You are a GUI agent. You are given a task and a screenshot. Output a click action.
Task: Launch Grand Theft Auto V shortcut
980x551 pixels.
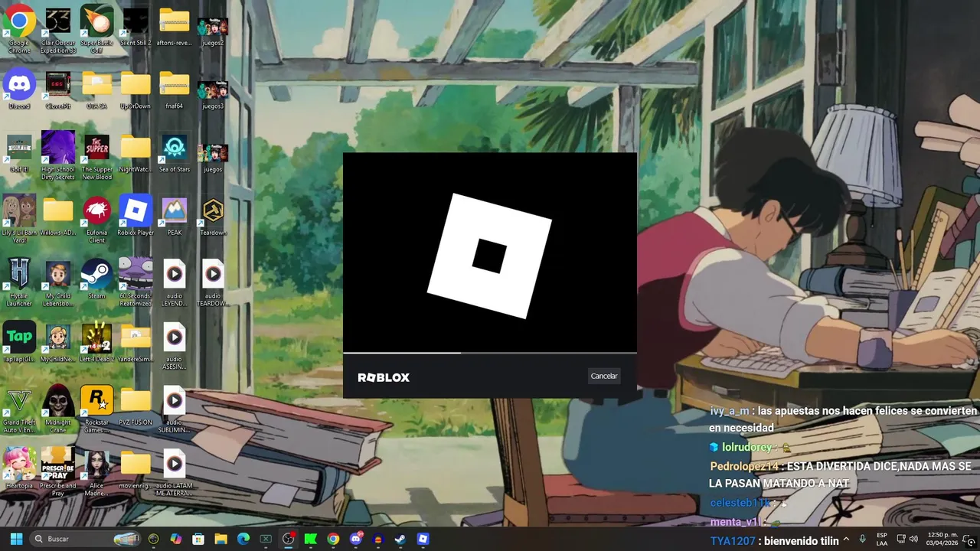coord(19,409)
